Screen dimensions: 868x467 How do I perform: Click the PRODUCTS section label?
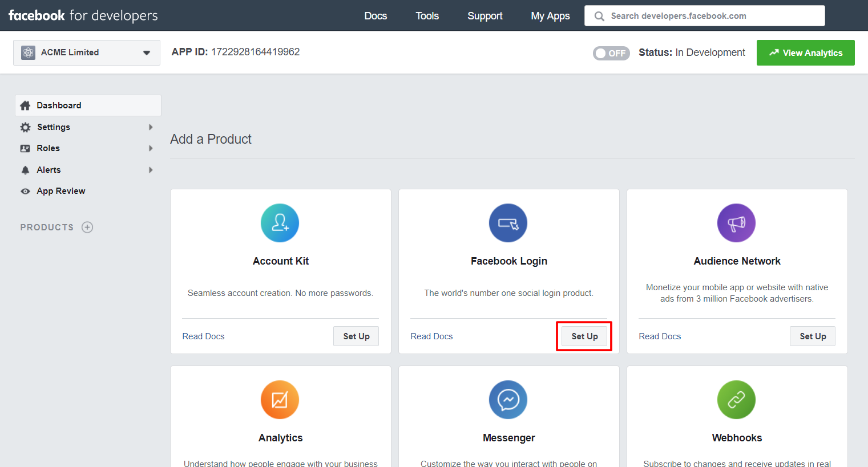(x=47, y=228)
